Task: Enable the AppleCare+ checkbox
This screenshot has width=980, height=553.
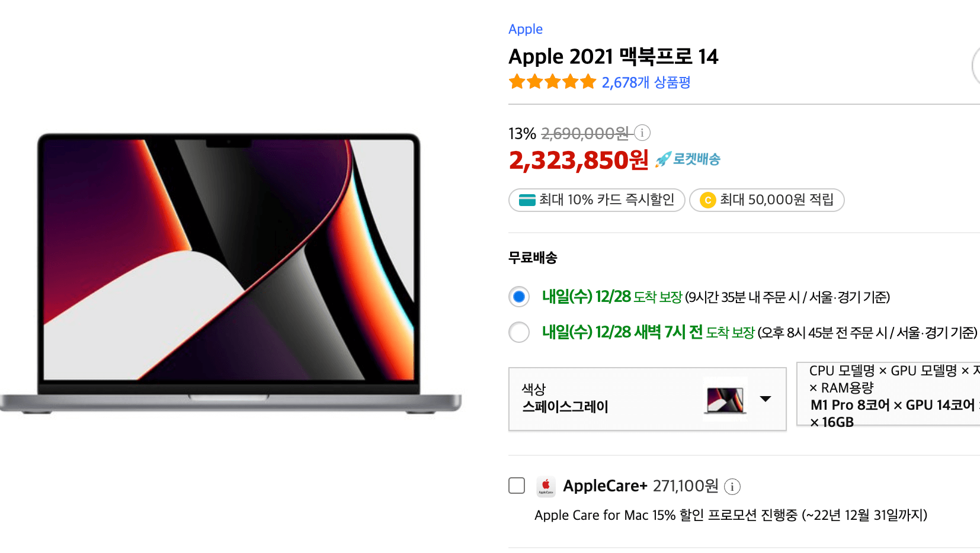Action: click(x=517, y=486)
